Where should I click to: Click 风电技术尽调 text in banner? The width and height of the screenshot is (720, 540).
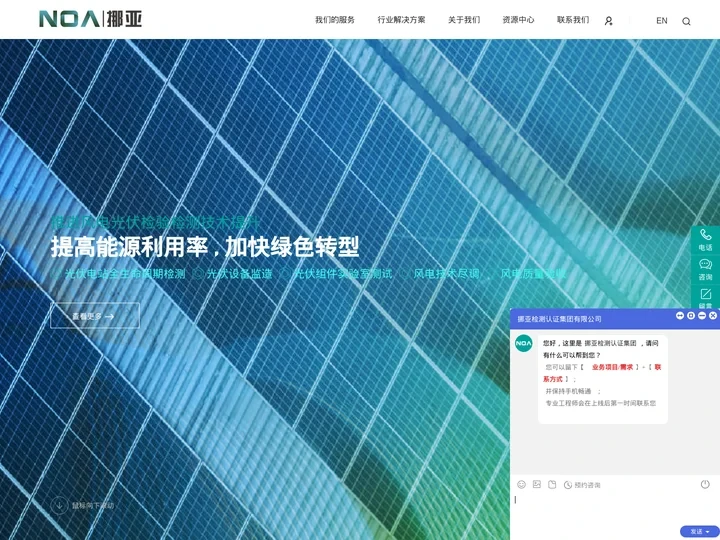[x=446, y=274]
